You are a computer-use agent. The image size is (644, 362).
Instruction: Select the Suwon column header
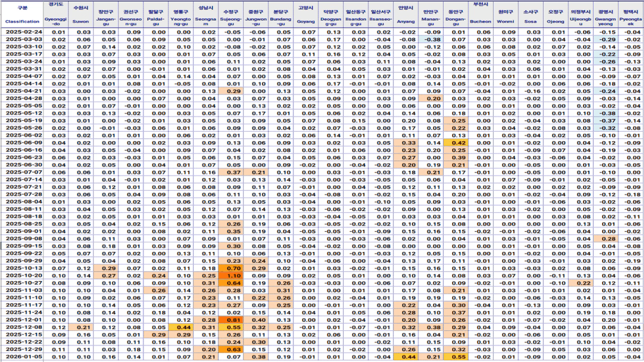click(80, 15)
